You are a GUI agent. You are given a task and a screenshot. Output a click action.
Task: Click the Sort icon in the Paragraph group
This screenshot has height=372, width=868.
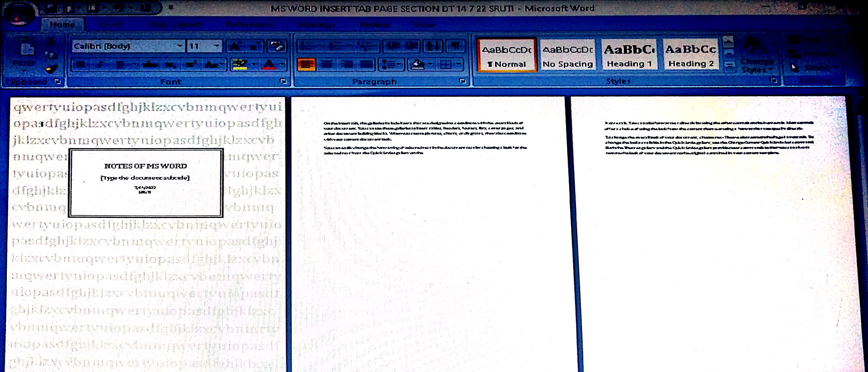point(433,46)
